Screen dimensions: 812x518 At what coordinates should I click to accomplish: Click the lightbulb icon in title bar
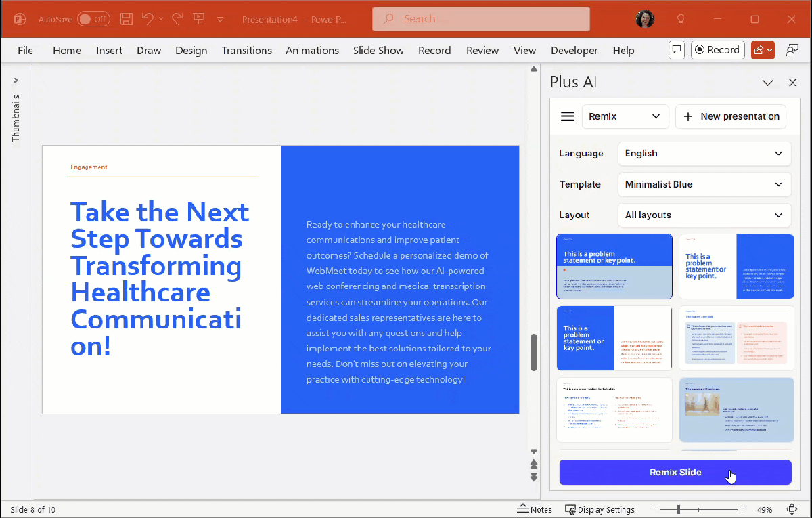tap(681, 19)
